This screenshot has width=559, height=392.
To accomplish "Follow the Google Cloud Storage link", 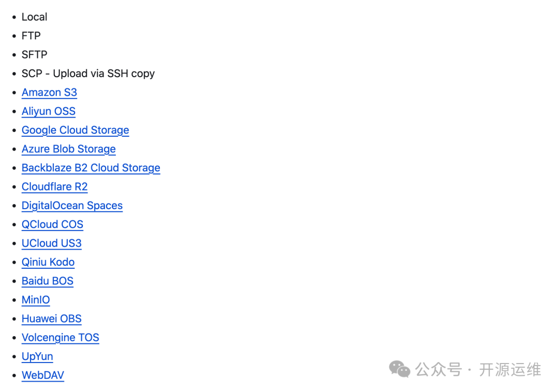I will pyautogui.click(x=75, y=130).
